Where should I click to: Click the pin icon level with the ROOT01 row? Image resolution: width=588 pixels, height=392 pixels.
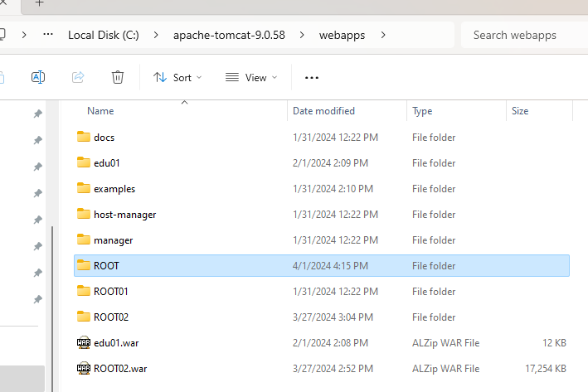[37, 299]
